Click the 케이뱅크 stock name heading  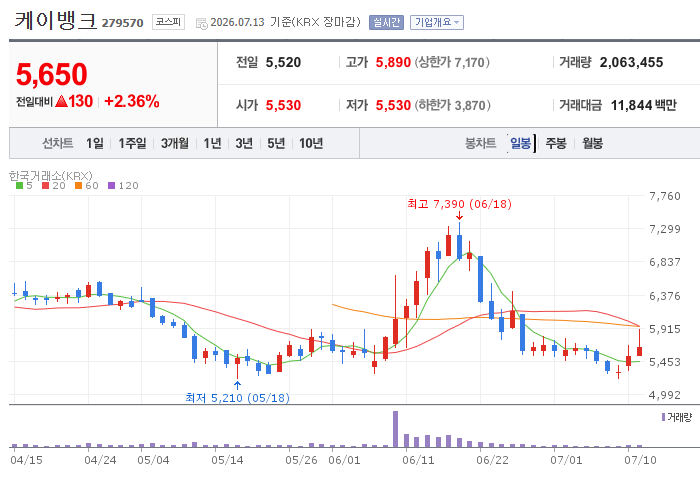tap(55, 21)
